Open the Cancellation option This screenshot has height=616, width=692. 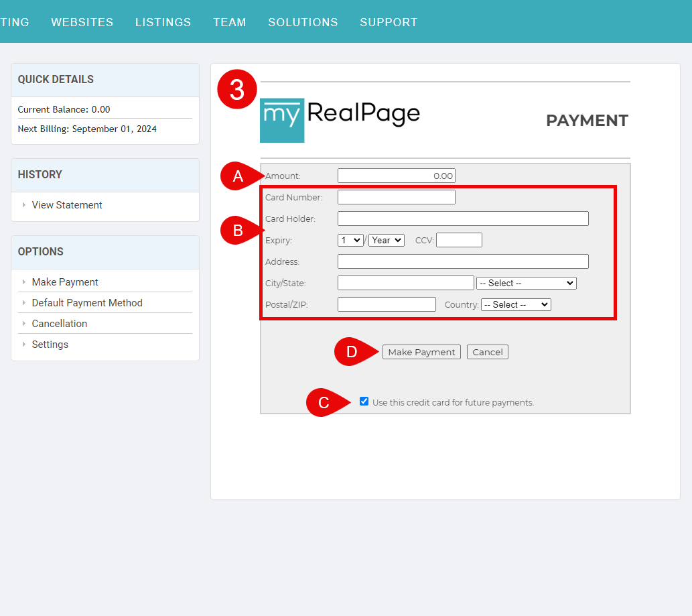tap(59, 324)
